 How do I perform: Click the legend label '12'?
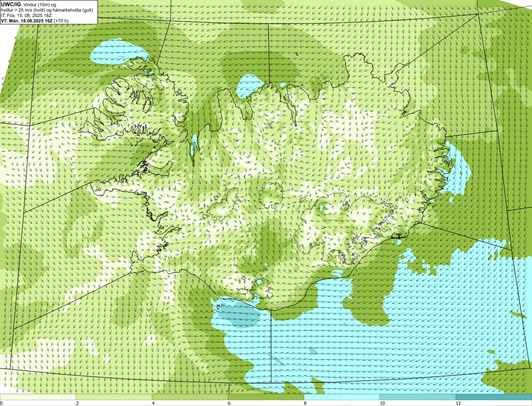[x=458, y=403]
